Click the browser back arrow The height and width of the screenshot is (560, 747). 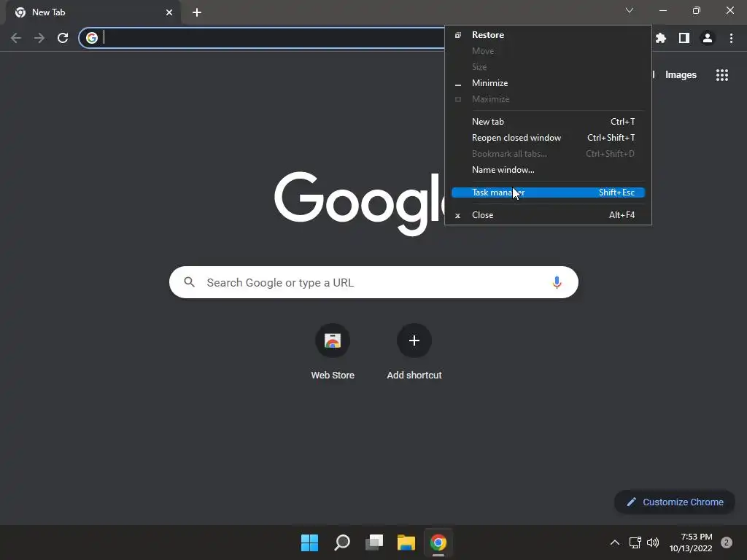(x=16, y=38)
